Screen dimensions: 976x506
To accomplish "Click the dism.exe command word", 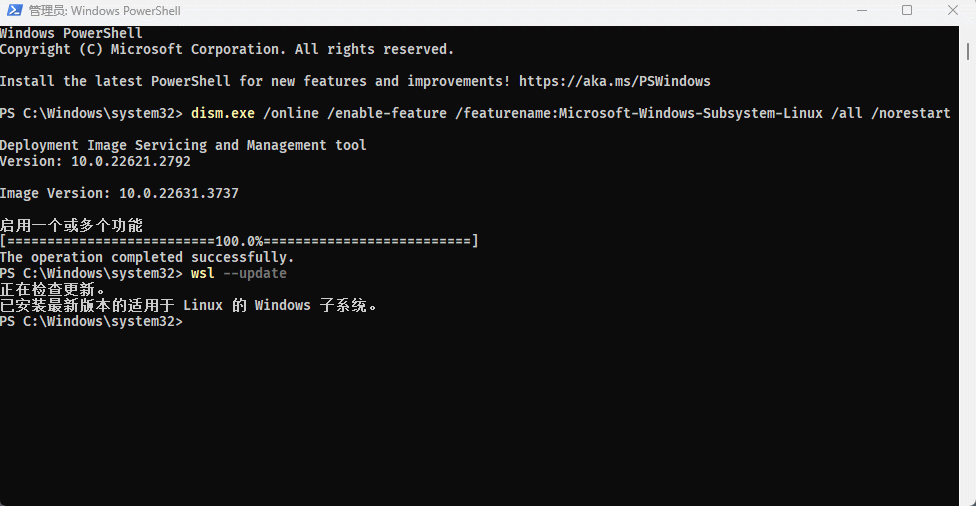I will click(x=222, y=113).
